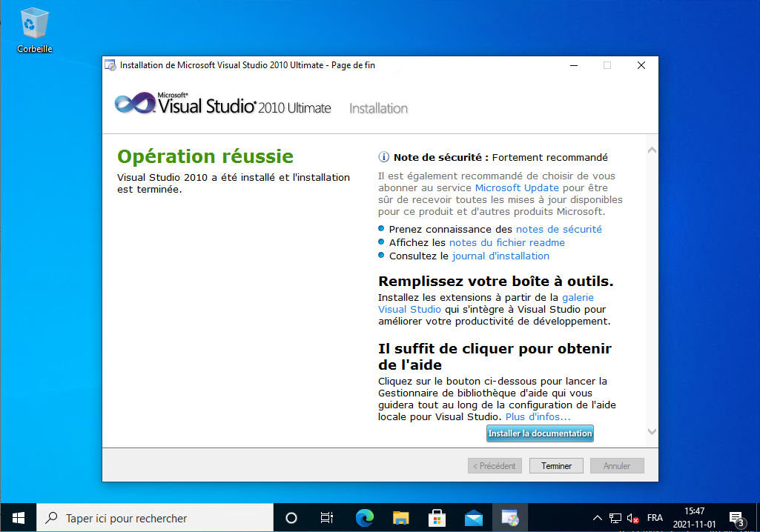Viewport: 760px width, 532px height.
Task: Click the Plus d'infos link
Action: pyautogui.click(x=538, y=416)
